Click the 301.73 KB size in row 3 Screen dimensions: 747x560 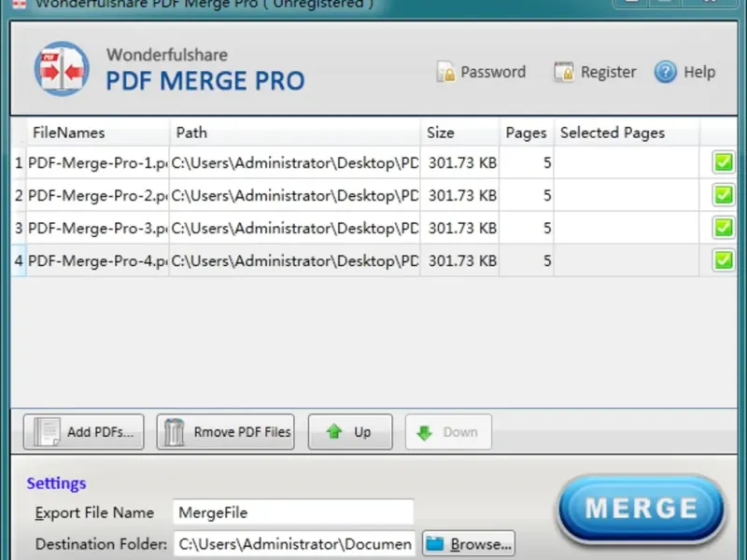click(x=462, y=228)
